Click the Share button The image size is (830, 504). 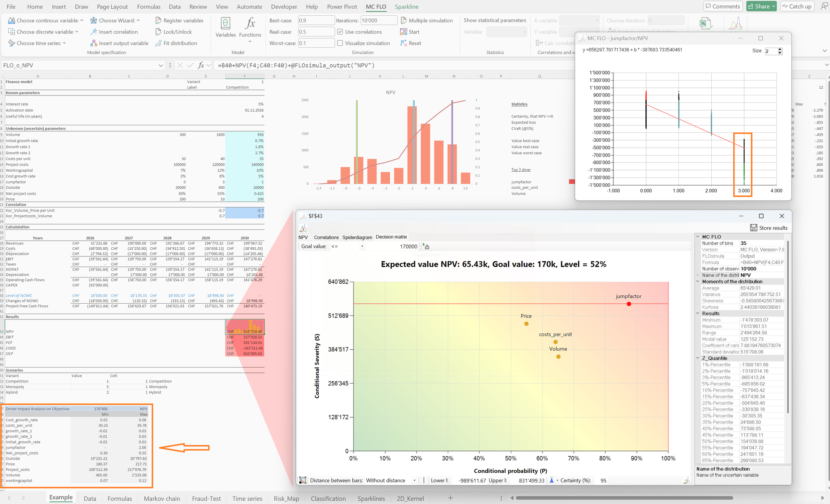click(762, 6)
